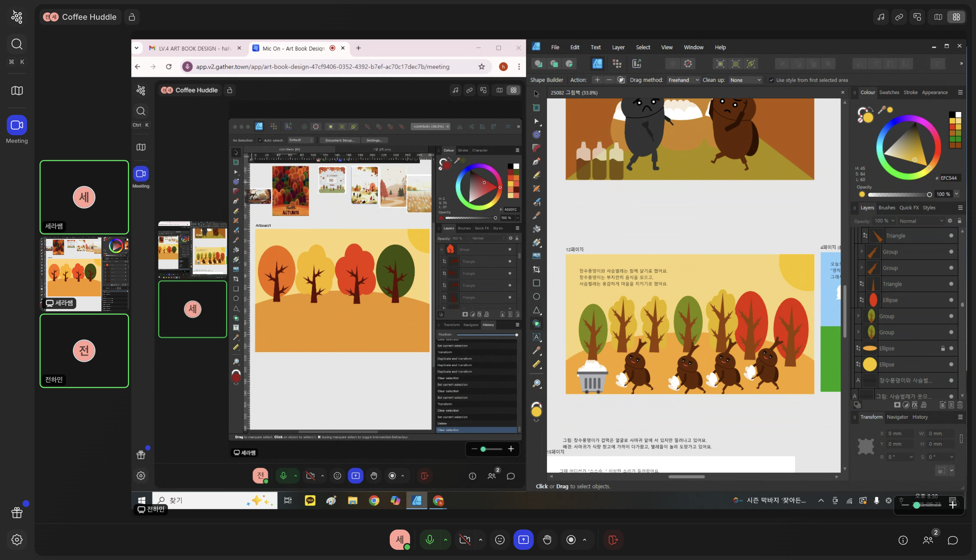Select Pencil tool in 25082 그림책 Affinity window
This screenshot has height=560, width=976.
pyautogui.click(x=536, y=175)
